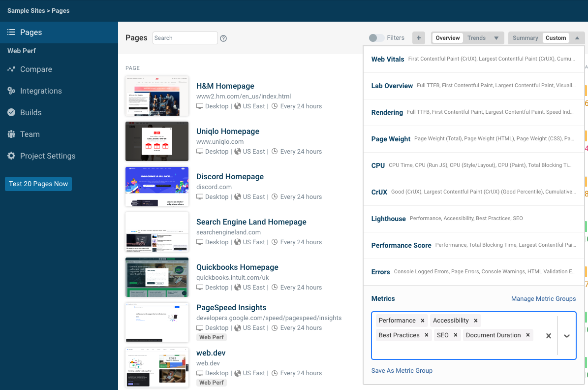Remove the SEO metric chip

tap(456, 335)
